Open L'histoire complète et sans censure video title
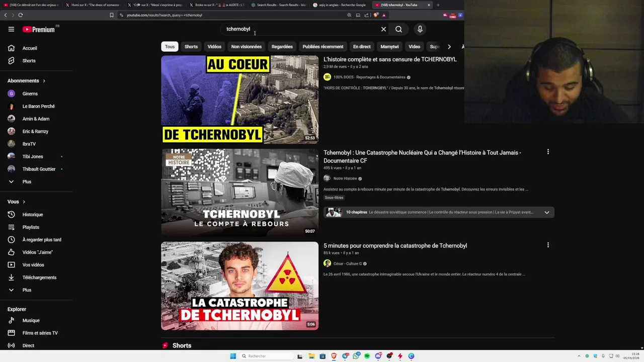The width and height of the screenshot is (644, 362). (x=390, y=59)
